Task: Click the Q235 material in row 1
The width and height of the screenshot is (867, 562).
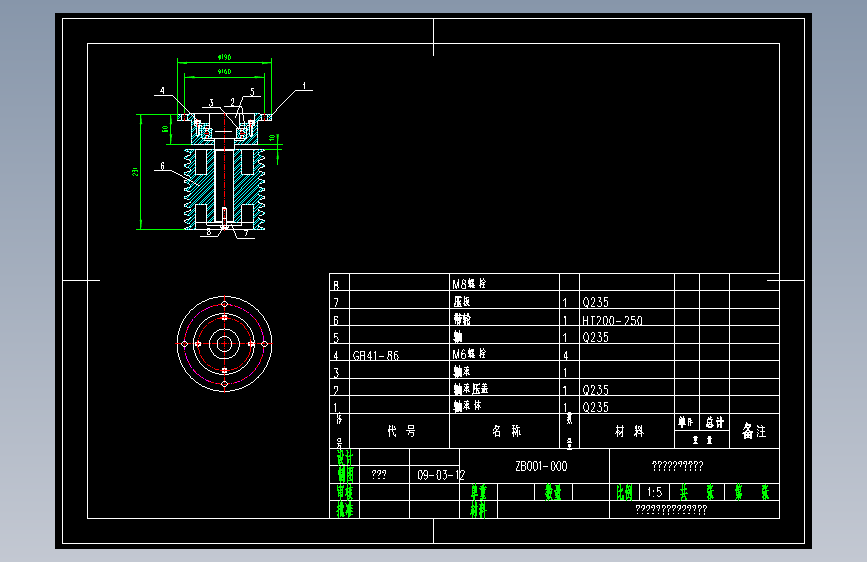Action: point(595,407)
